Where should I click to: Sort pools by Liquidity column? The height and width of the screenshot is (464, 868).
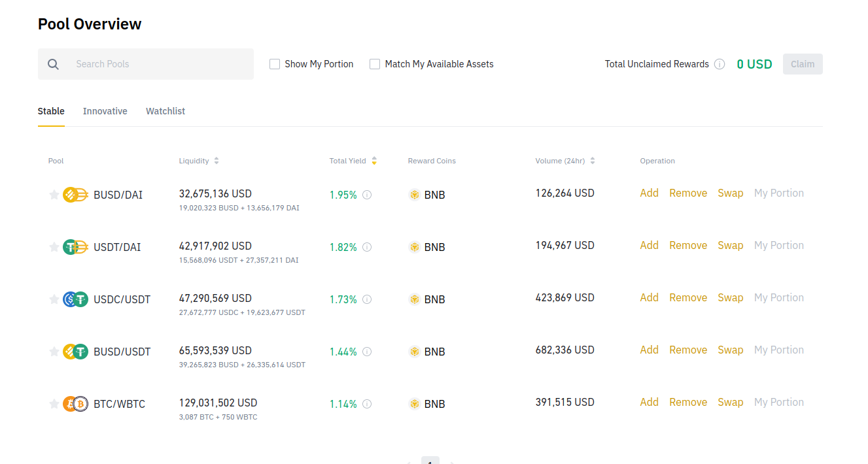coord(199,161)
